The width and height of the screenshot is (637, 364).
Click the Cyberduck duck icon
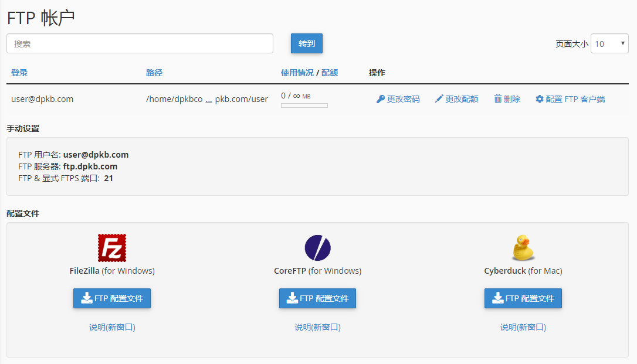click(x=523, y=247)
